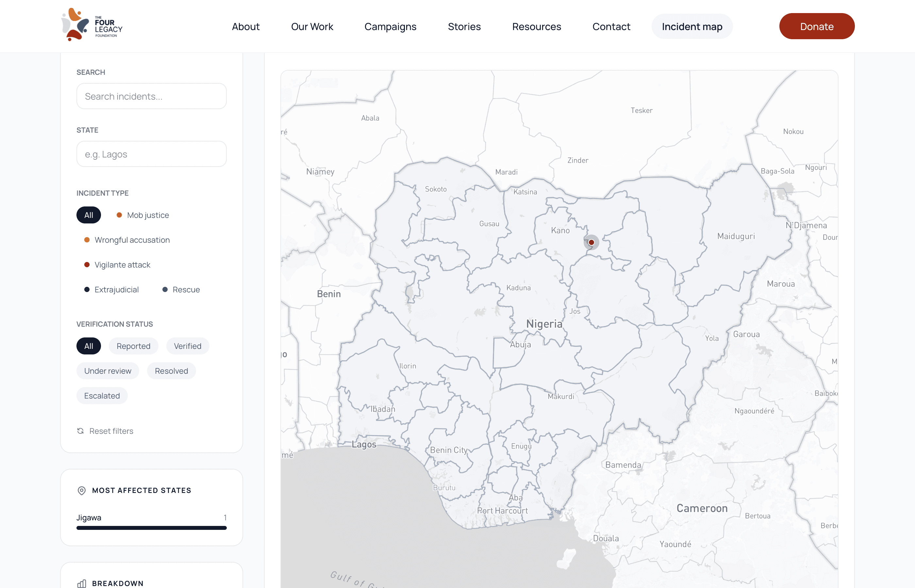Click the Jos map label
915x588 pixels.
coord(575,312)
